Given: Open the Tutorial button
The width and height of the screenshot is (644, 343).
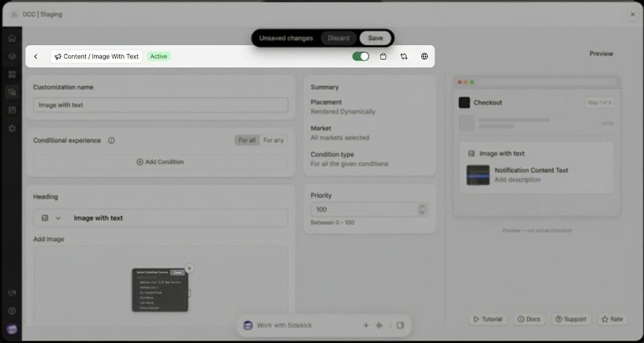Looking at the screenshot, I should point(488,319).
